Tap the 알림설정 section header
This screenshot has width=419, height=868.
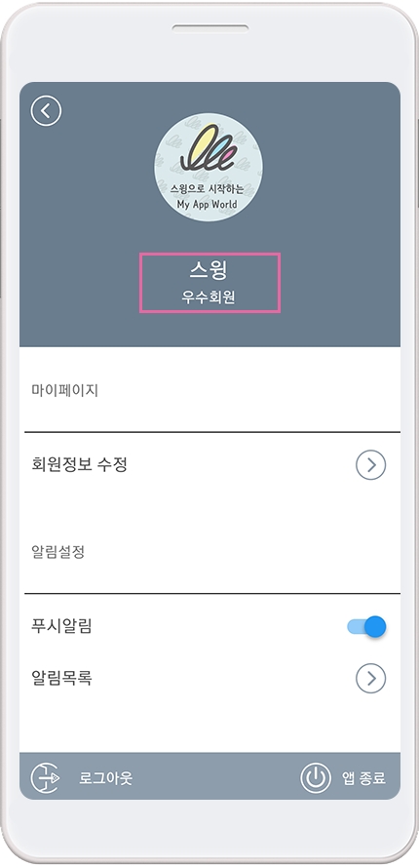coord(58,552)
